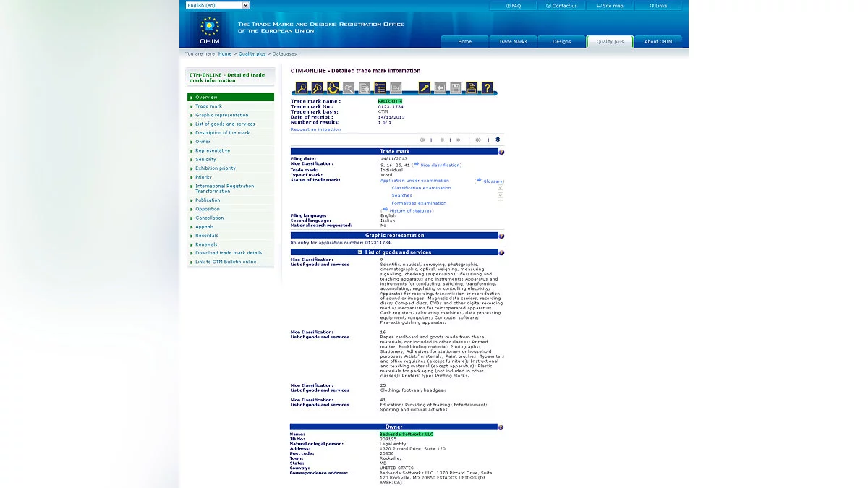The height and width of the screenshot is (488, 868).
Task: Click the greyed back arrow toolbar icon
Action: (x=440, y=88)
